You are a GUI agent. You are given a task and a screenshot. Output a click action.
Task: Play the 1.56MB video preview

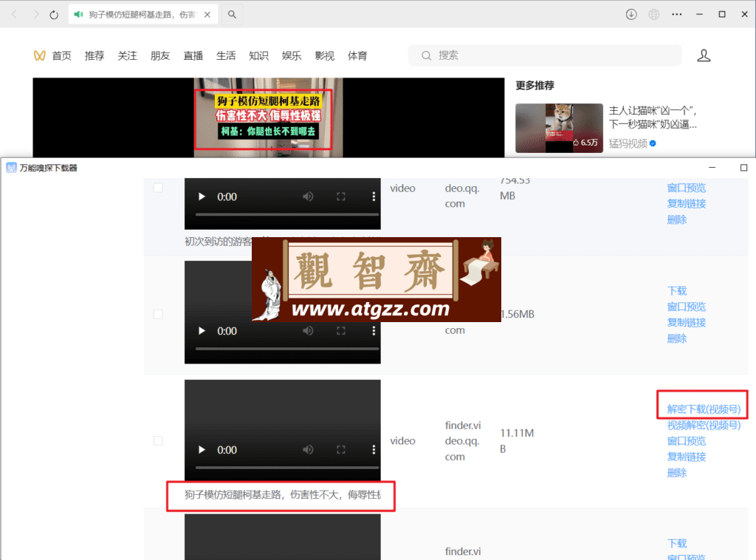click(x=202, y=331)
